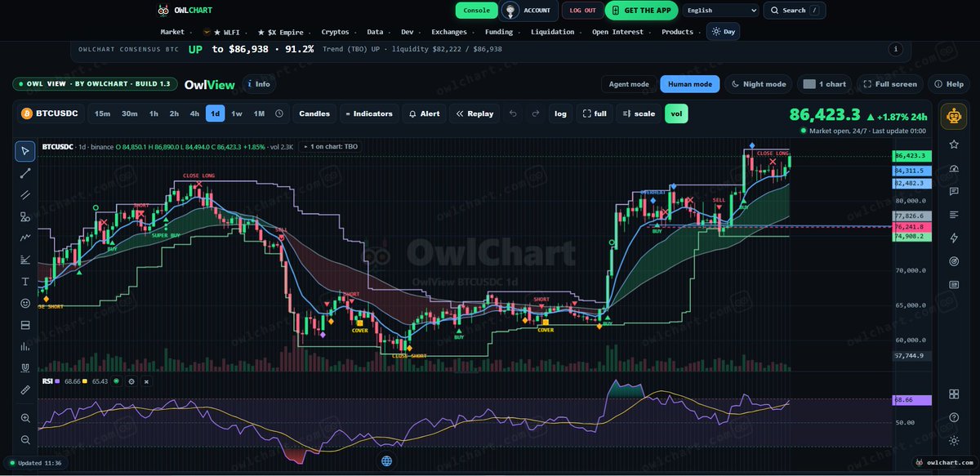Image resolution: width=980 pixels, height=476 pixels.
Task: Select the trend line drawing tool
Action: (24, 173)
